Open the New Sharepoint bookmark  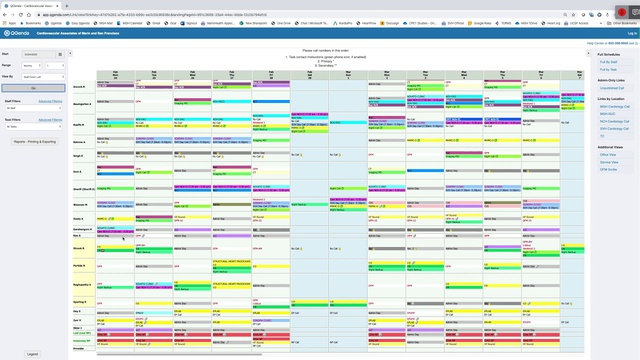253,23
